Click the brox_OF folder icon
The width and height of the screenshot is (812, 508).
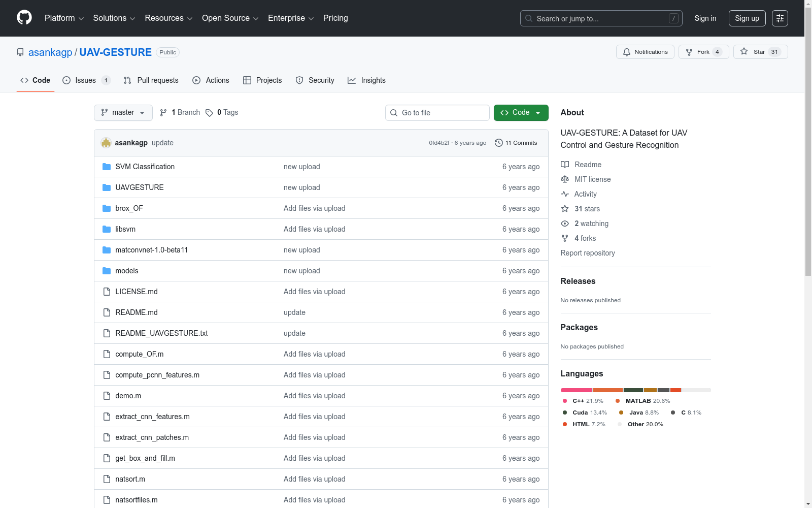tap(107, 208)
